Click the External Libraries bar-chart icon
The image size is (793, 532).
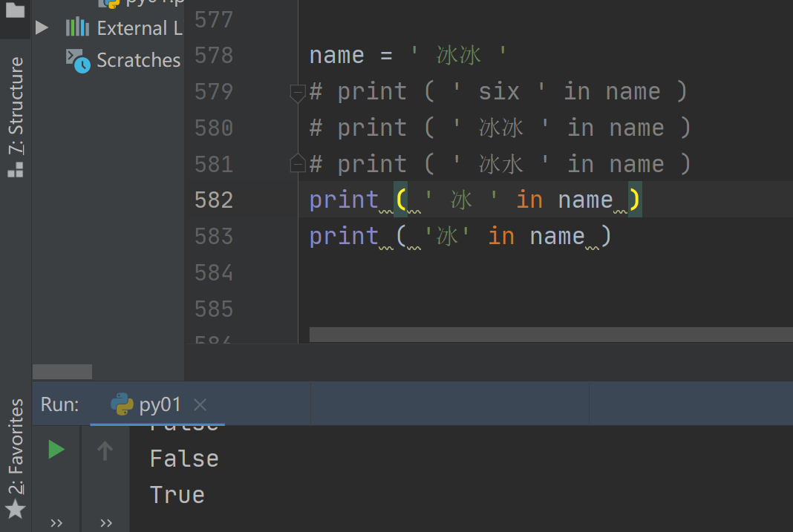(x=77, y=27)
